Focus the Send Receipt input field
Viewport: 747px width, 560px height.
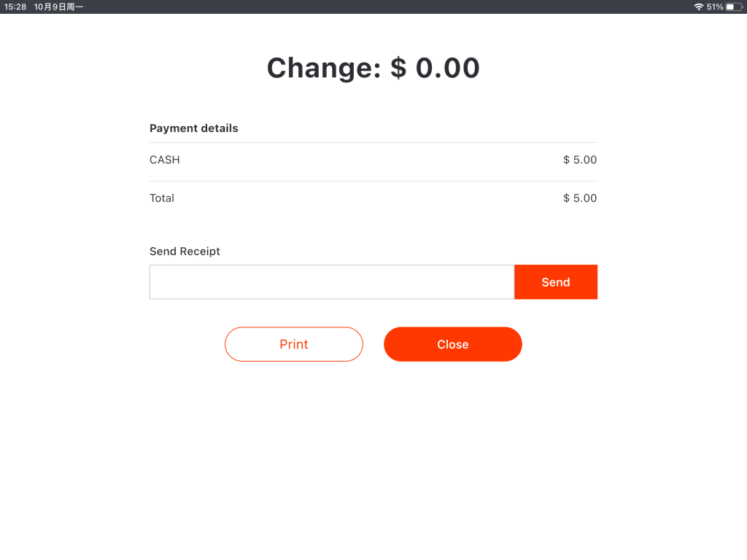tap(332, 282)
